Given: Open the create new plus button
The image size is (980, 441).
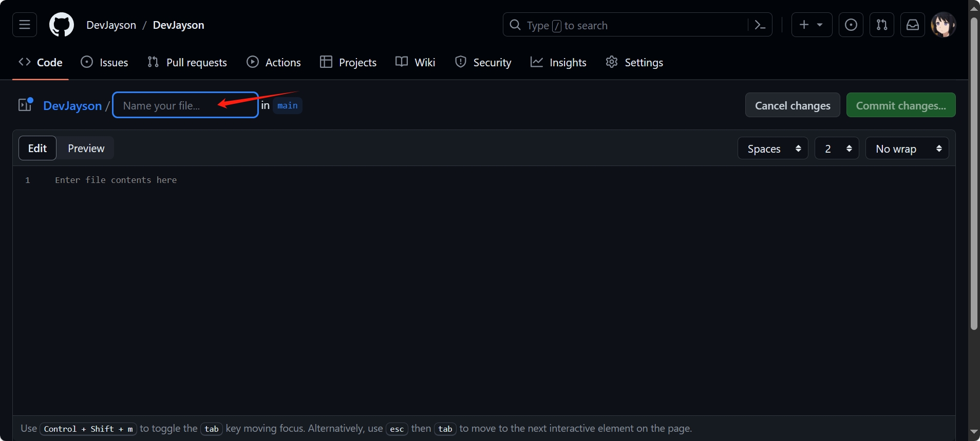Looking at the screenshot, I should [812, 25].
